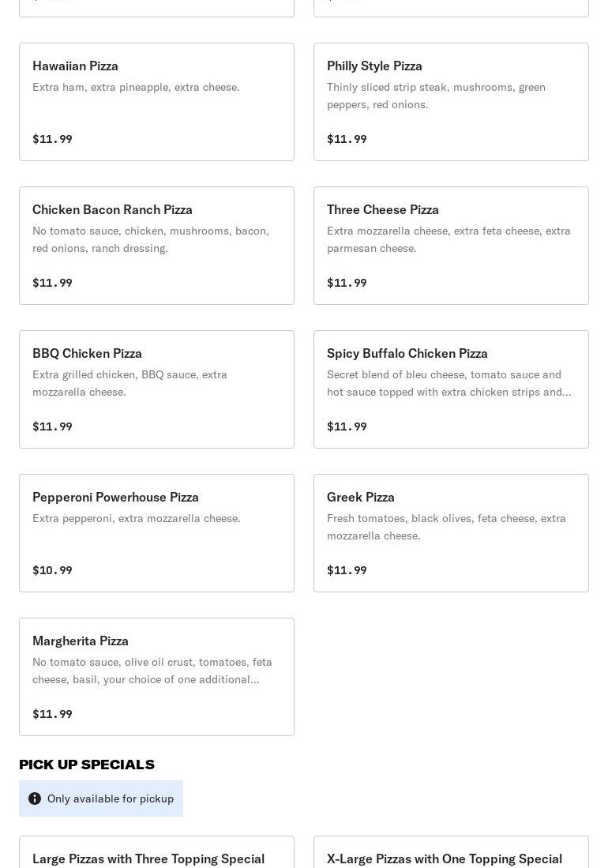Click the Only available for pickup notice

(111, 798)
